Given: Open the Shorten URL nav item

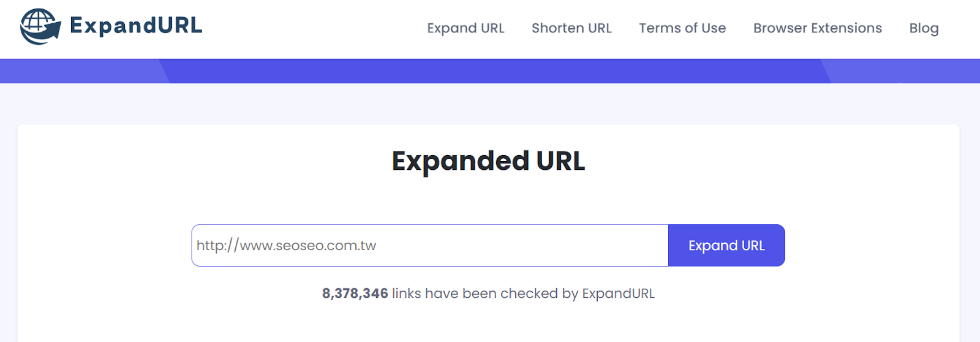Looking at the screenshot, I should pyautogui.click(x=571, y=28).
